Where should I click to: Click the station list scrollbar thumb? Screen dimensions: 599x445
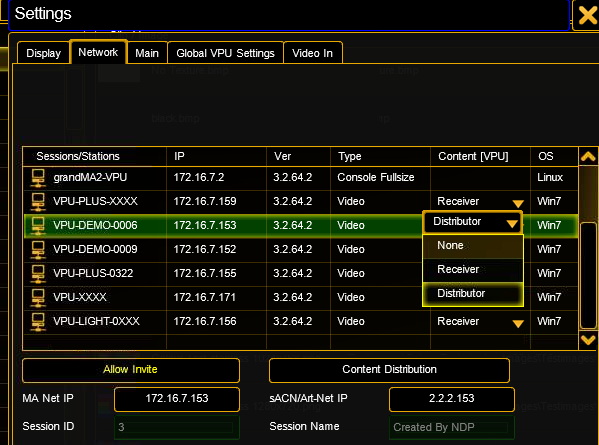pyautogui.click(x=588, y=275)
